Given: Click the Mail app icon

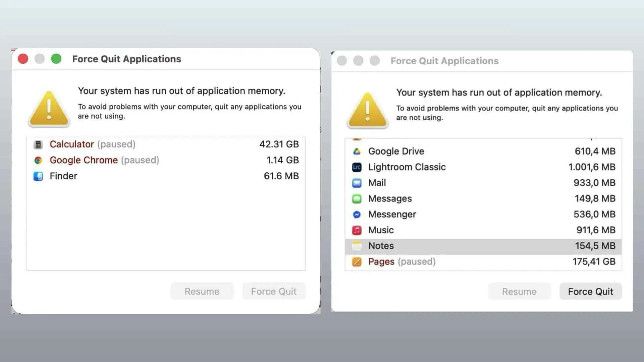Looking at the screenshot, I should [x=357, y=183].
